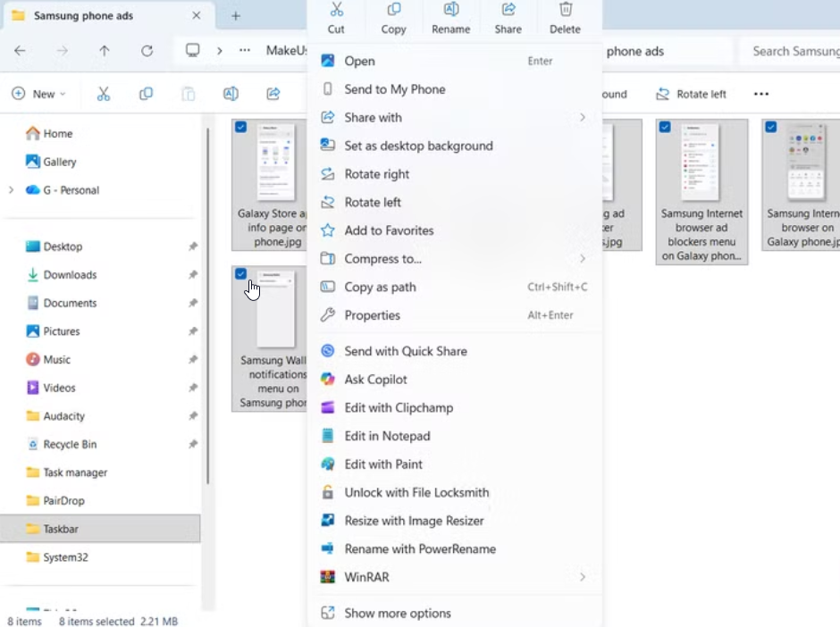This screenshot has width=840, height=627.
Task: Uncheck the Galaxy Store info page image
Action: [241, 128]
